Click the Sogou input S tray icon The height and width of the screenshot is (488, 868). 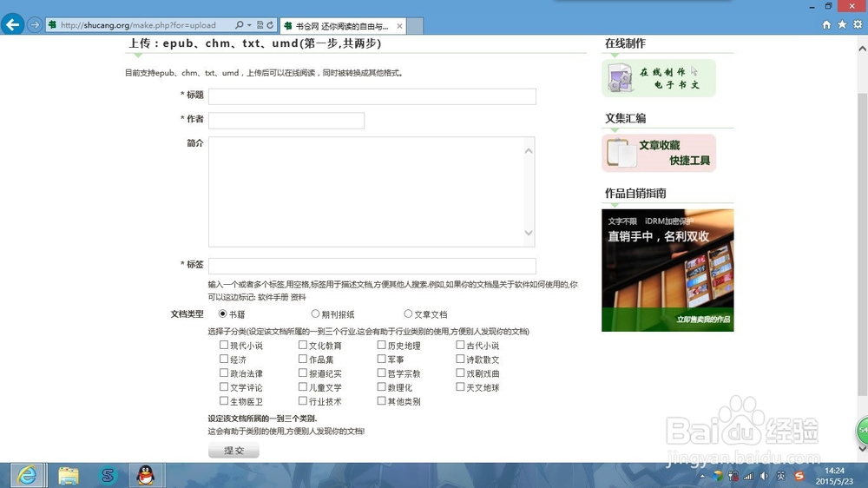tap(799, 476)
